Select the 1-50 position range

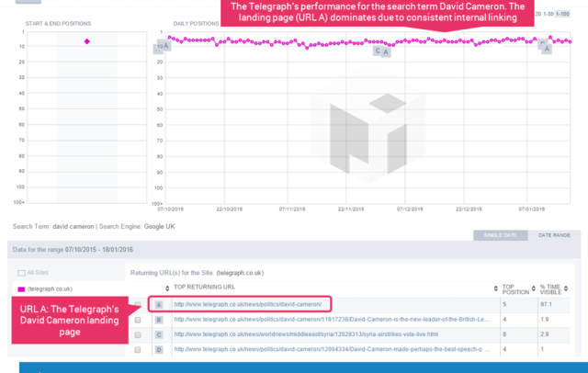[548, 14]
